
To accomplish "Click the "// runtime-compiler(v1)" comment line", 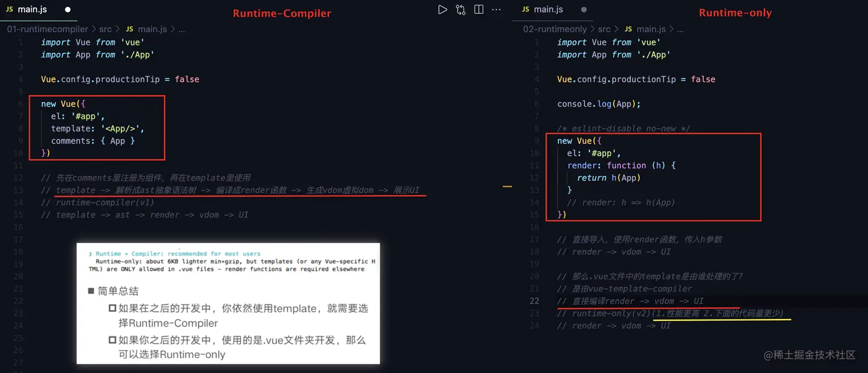I will click(x=98, y=202).
